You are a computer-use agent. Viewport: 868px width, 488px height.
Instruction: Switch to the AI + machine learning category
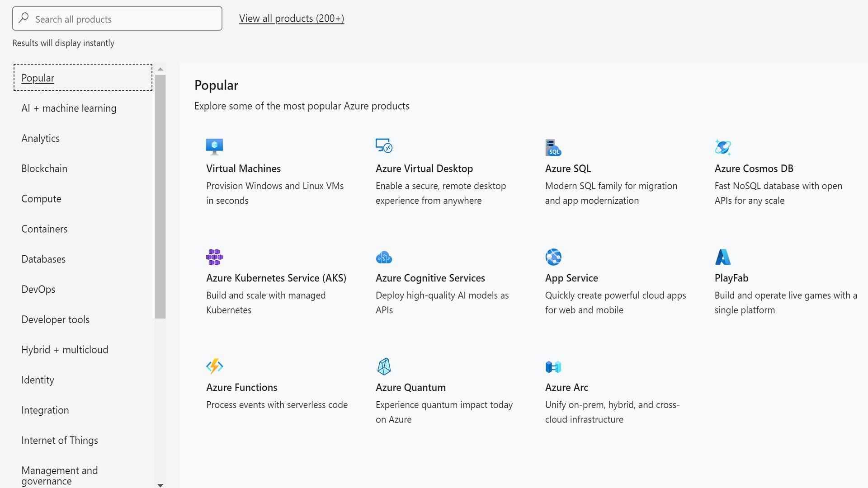click(x=69, y=108)
